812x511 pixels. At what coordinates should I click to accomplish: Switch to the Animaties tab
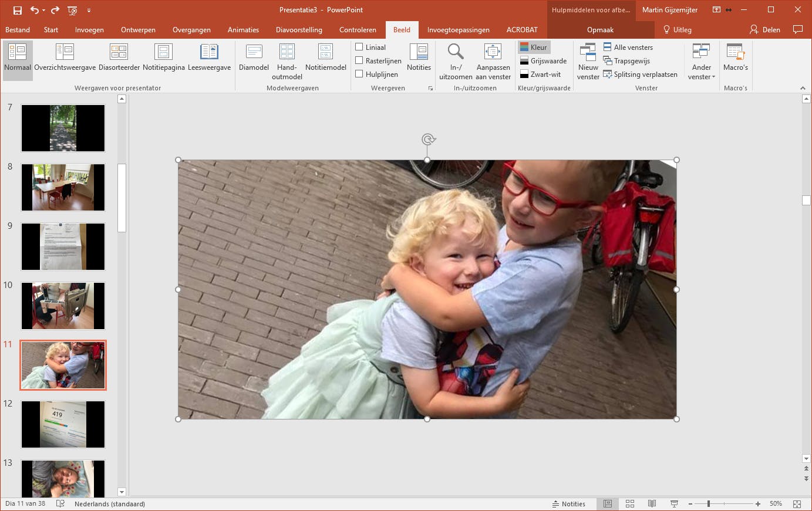coord(243,30)
